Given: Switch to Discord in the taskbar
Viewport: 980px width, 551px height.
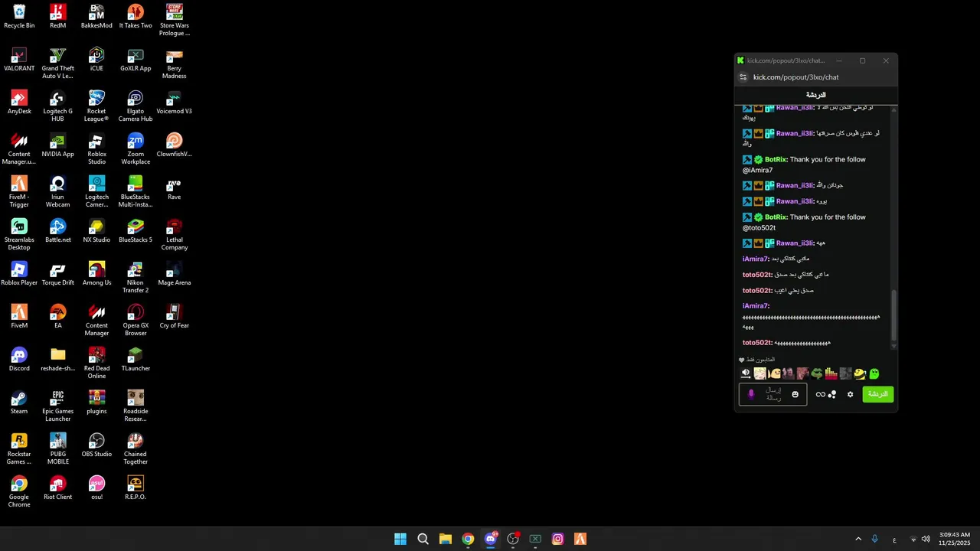Looking at the screenshot, I should 491,539.
